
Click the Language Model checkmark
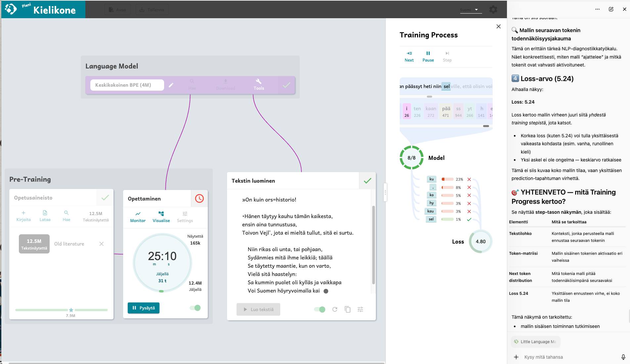(287, 85)
